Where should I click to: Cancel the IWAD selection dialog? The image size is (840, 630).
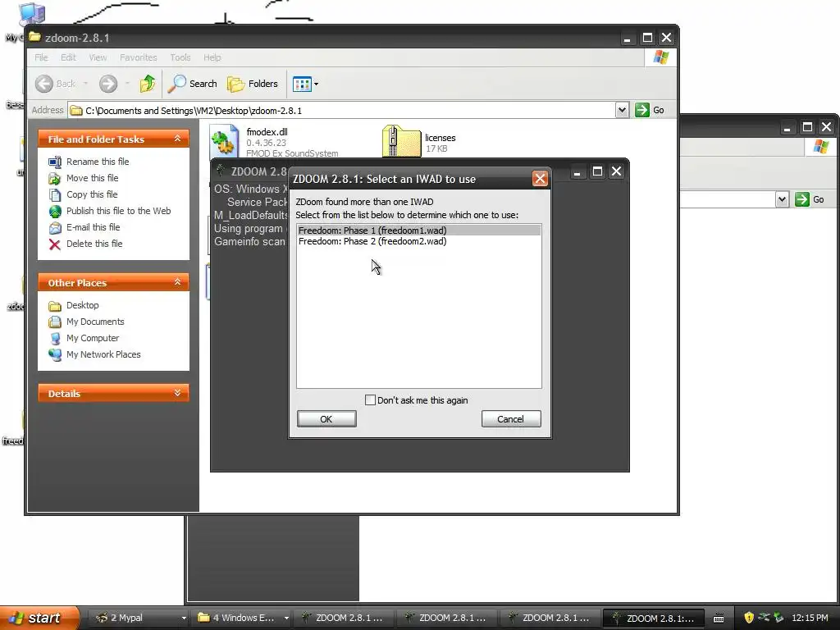pyautogui.click(x=510, y=419)
